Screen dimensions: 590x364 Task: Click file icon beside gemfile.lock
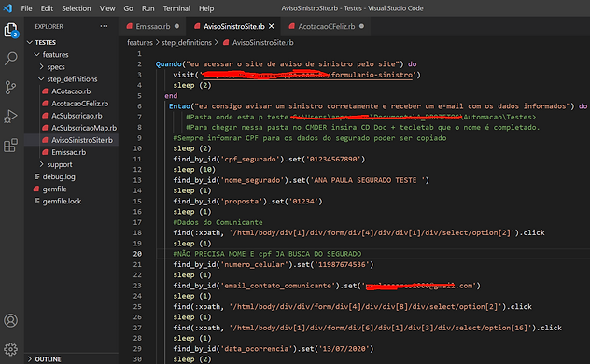[x=37, y=201]
